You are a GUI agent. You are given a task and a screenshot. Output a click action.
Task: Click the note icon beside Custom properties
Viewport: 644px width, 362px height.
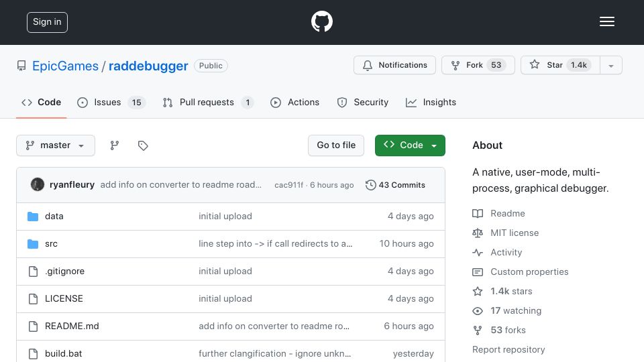478,272
